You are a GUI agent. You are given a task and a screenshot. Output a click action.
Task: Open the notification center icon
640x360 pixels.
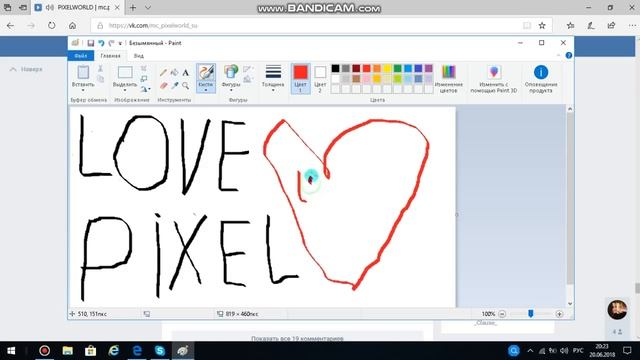click(x=627, y=351)
